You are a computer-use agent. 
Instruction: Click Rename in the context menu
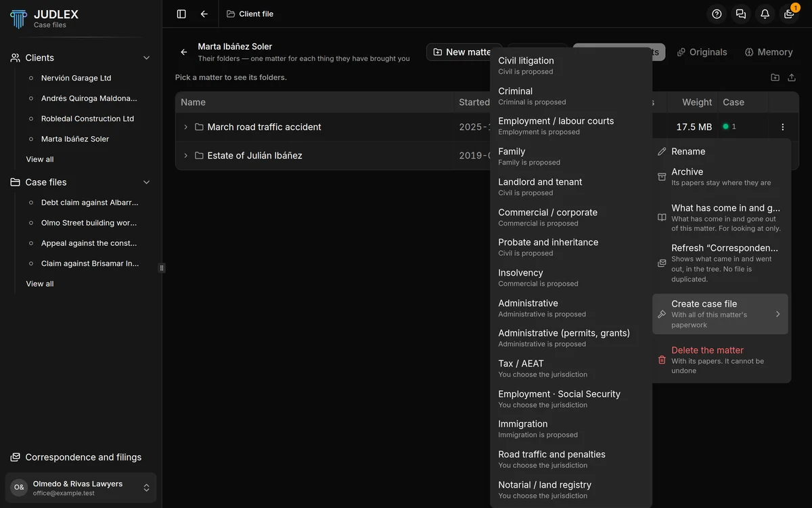pyautogui.click(x=721, y=152)
